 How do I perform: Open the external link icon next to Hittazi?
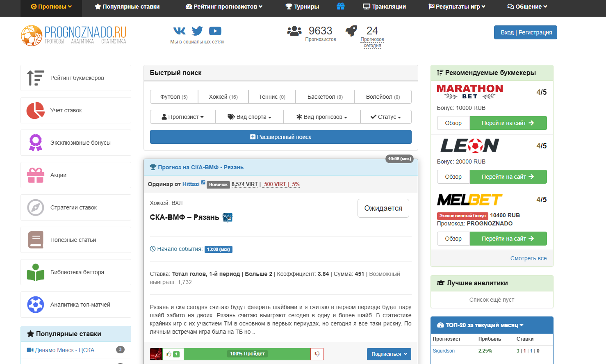[203, 183]
